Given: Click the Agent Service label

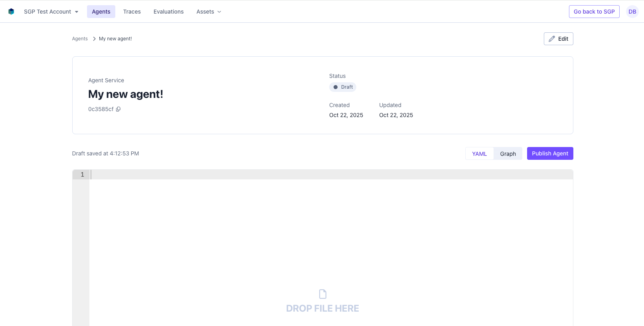Looking at the screenshot, I should pos(106,80).
